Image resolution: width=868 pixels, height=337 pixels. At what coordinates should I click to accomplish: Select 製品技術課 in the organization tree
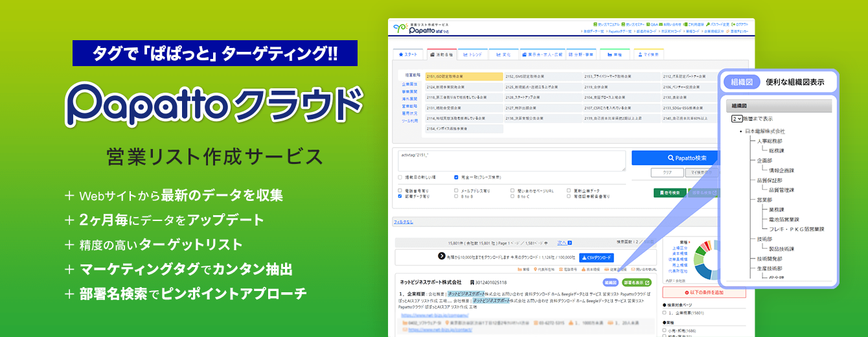click(781, 249)
